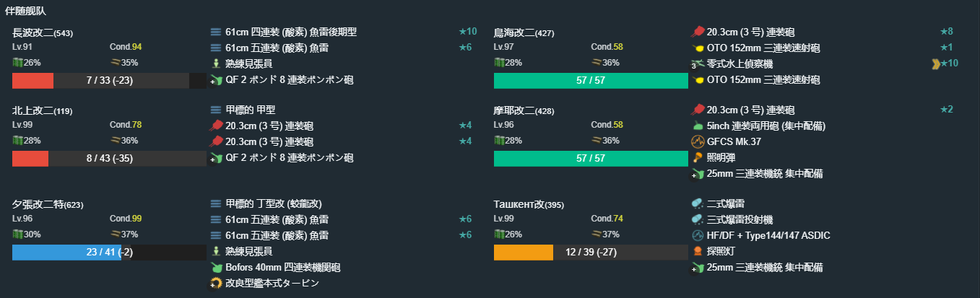Click the equipment 61cm 四連装 (酸素) 魚雷後期型
The height and width of the screenshot is (298, 980).
coord(291,32)
